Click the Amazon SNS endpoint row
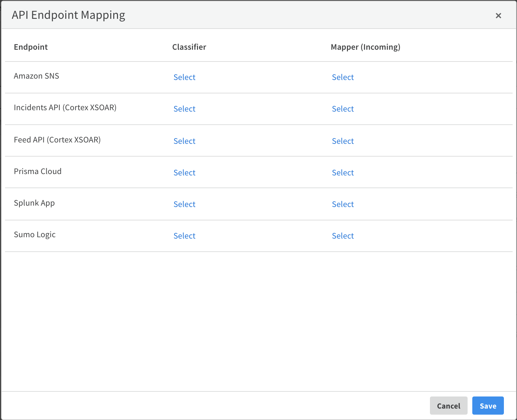517x420 pixels. [36, 76]
